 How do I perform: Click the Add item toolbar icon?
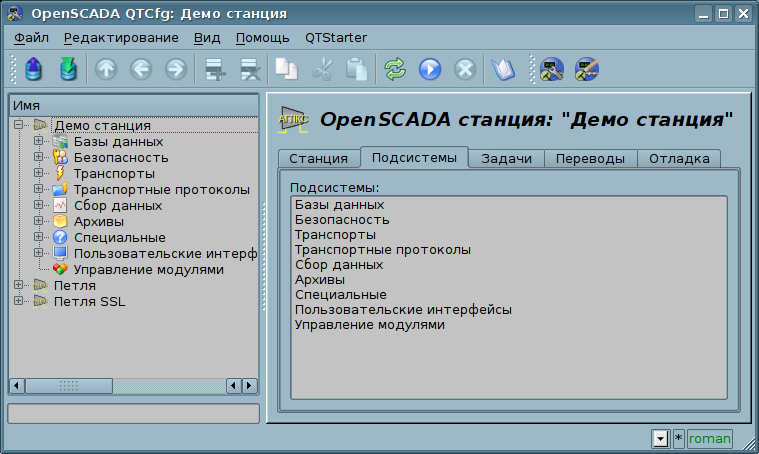(213, 70)
